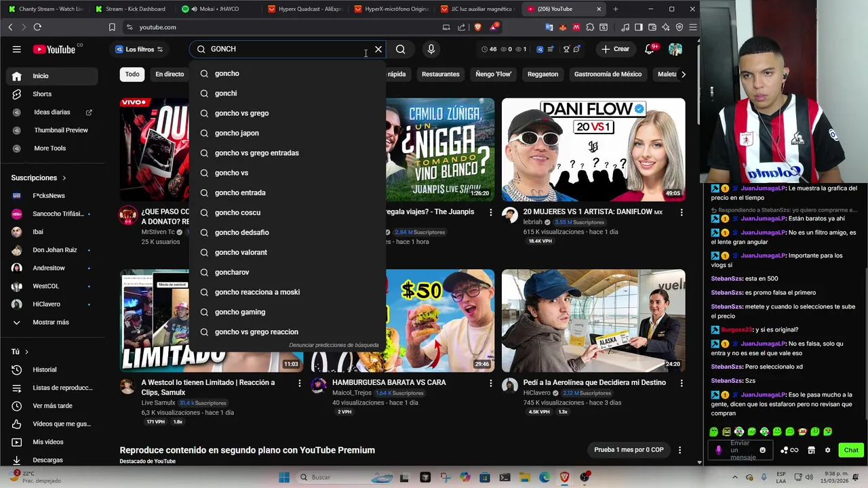868x488 pixels.
Task: Open the WestCOL subscription channel
Action: pos(52,286)
